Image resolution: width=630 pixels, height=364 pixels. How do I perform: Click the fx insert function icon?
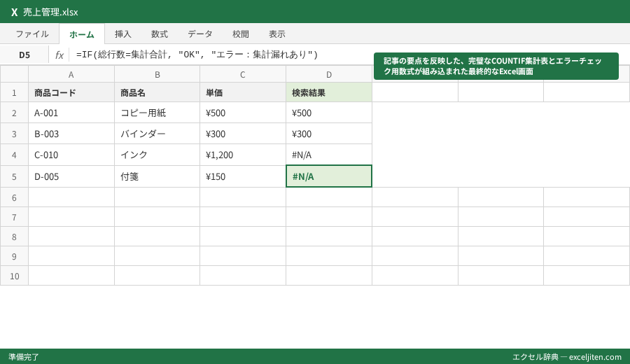point(59,55)
